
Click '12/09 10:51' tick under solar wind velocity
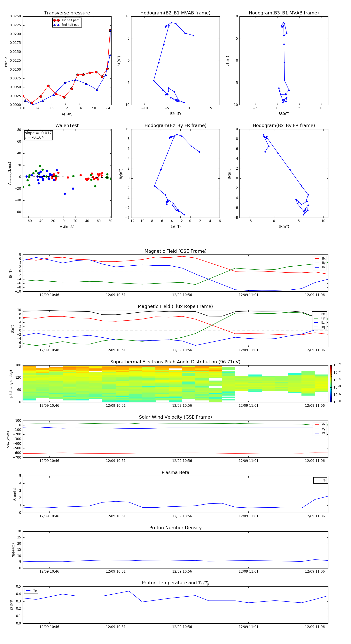point(116,461)
